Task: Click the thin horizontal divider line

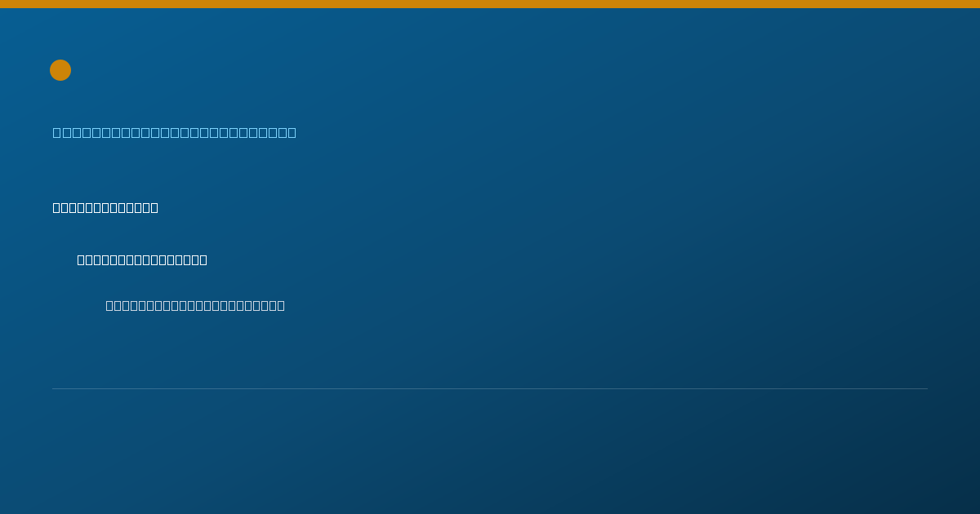Action: pyautogui.click(x=490, y=388)
